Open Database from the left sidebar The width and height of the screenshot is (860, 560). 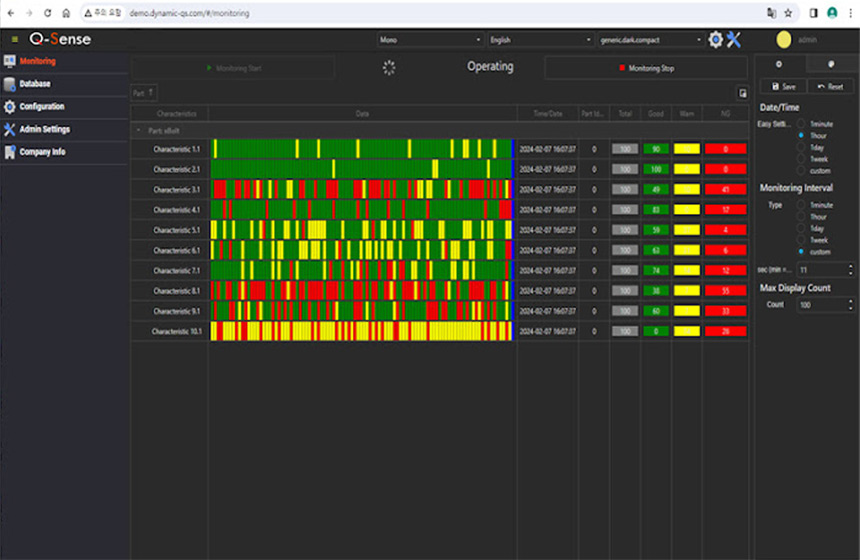(34, 84)
